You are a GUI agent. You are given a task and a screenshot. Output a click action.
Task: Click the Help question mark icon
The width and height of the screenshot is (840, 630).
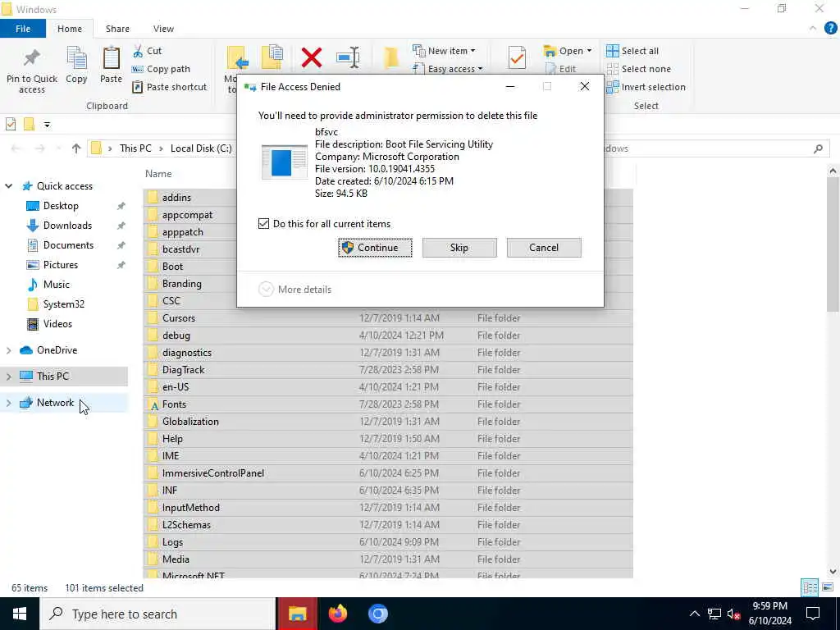(830, 29)
